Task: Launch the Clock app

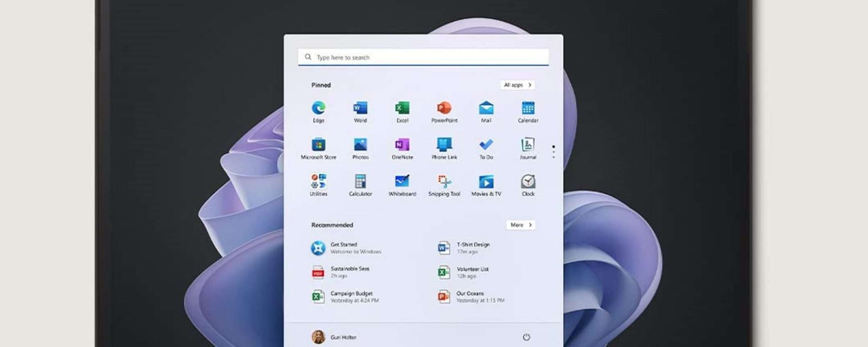Action: click(x=528, y=185)
